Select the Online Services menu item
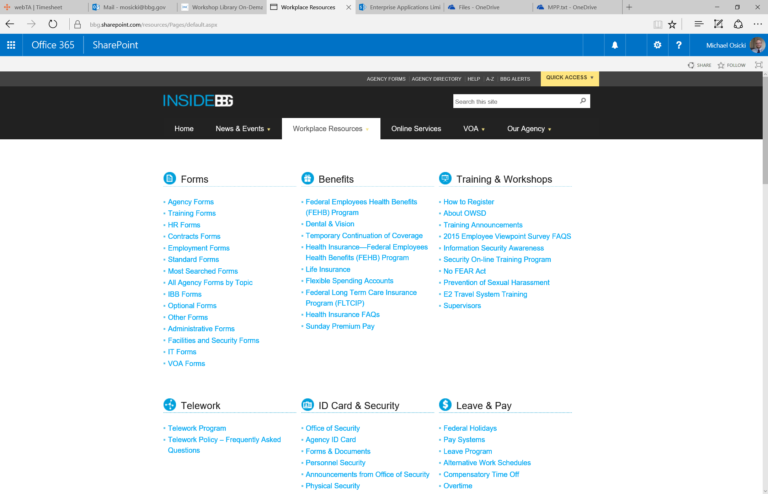The width and height of the screenshot is (768, 494). [416, 129]
